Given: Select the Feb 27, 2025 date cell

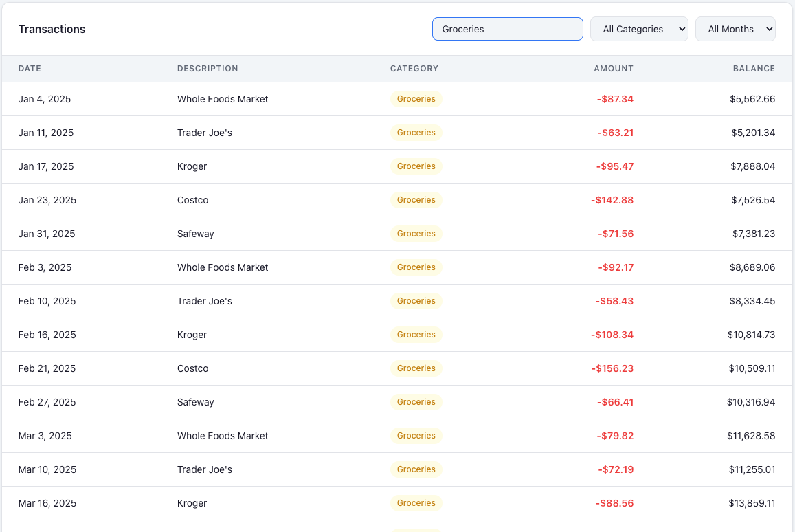Looking at the screenshot, I should 47,402.
